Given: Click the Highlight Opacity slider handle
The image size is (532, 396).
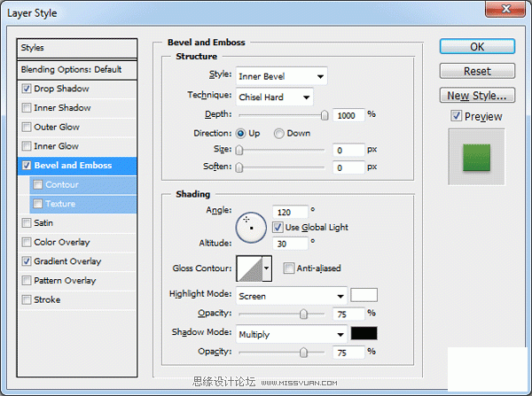Looking at the screenshot, I should (x=303, y=314).
